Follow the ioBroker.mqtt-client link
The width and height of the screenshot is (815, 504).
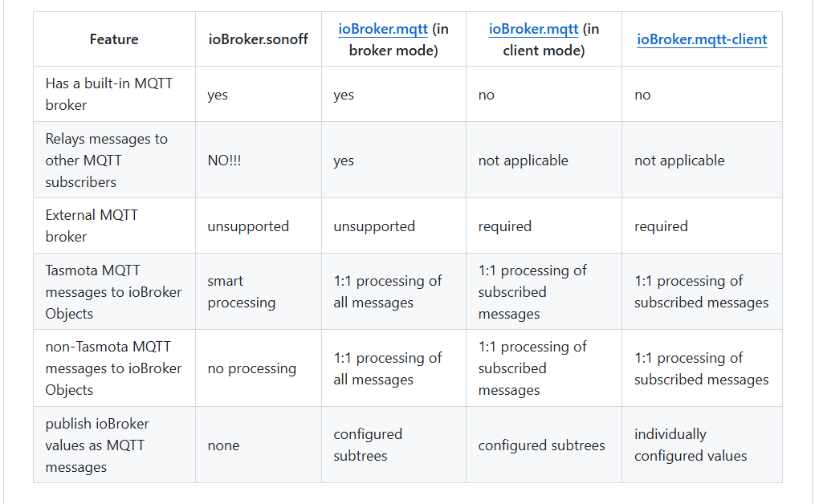pos(702,39)
